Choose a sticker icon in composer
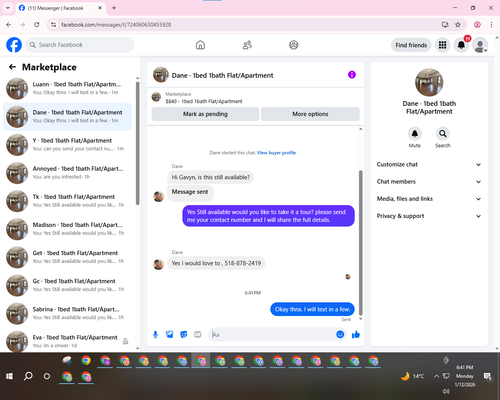The image size is (500, 400). [x=184, y=334]
